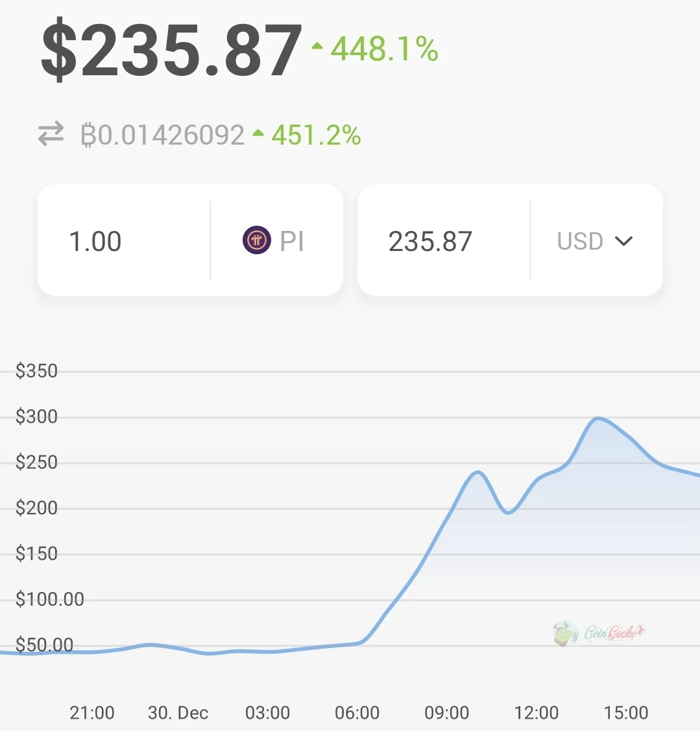This screenshot has height=731, width=700.
Task: Click the 451.2% BTC change figure
Action: tap(316, 135)
